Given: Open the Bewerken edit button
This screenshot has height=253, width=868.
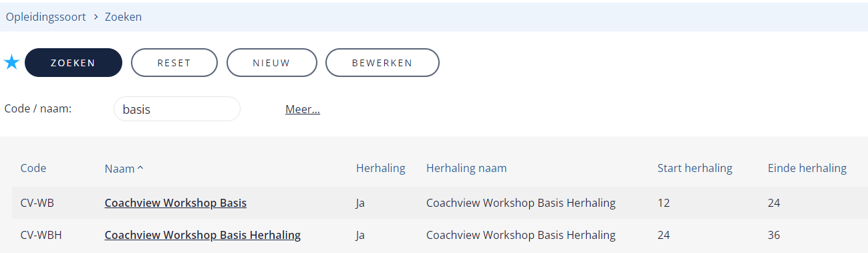Looking at the screenshot, I should coord(382,63).
